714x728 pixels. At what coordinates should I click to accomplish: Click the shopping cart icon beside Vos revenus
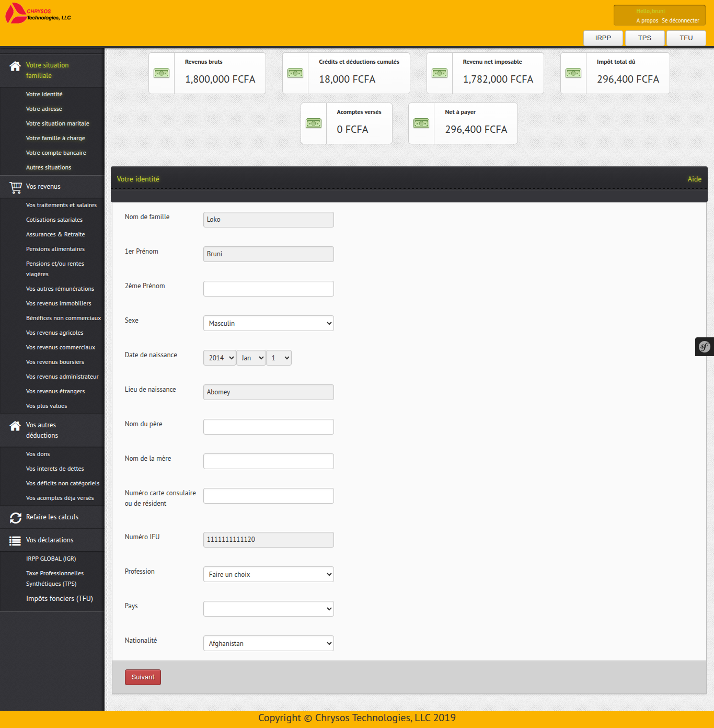pos(16,187)
